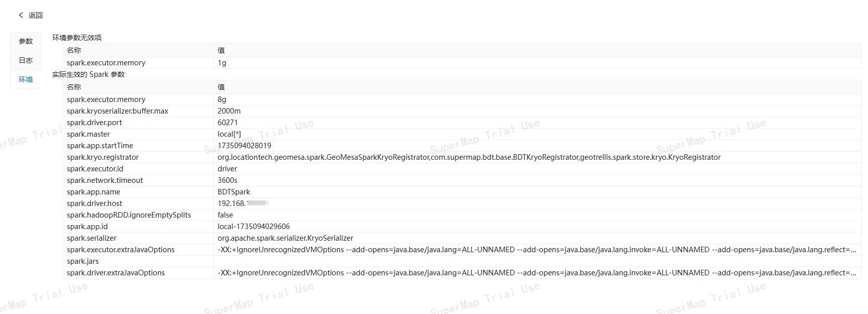Click the KryoSerializer class value

[x=285, y=238]
